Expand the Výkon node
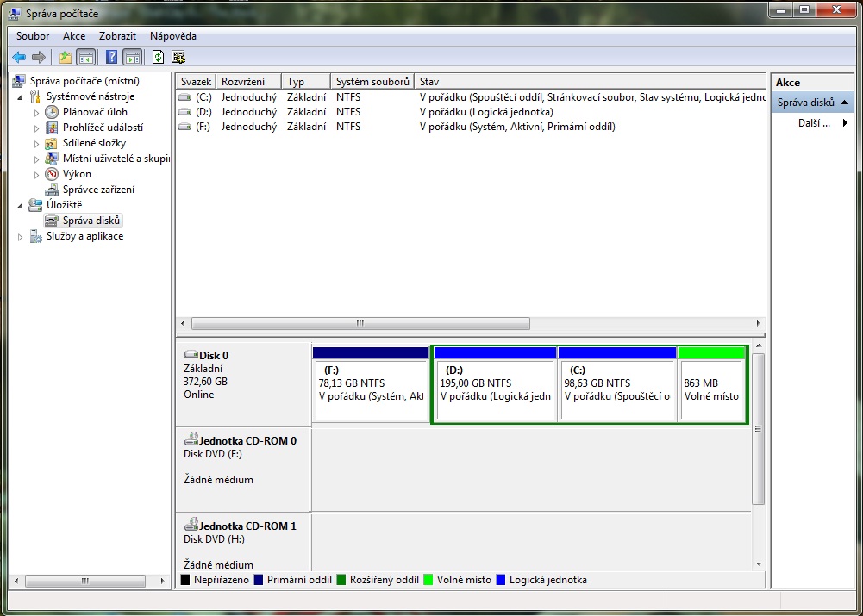Image resolution: width=863 pixels, height=616 pixels. pos(37,174)
